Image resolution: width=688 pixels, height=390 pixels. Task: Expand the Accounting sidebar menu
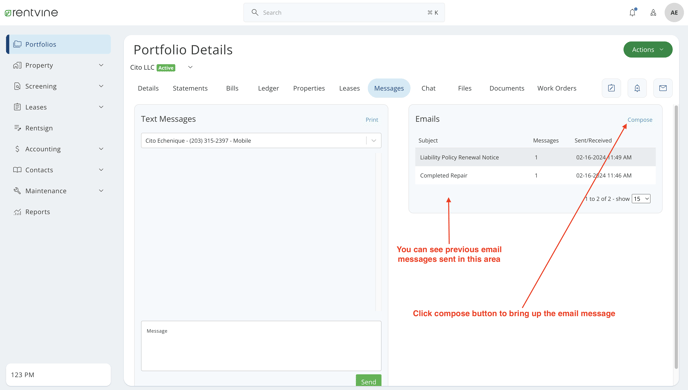[101, 149]
